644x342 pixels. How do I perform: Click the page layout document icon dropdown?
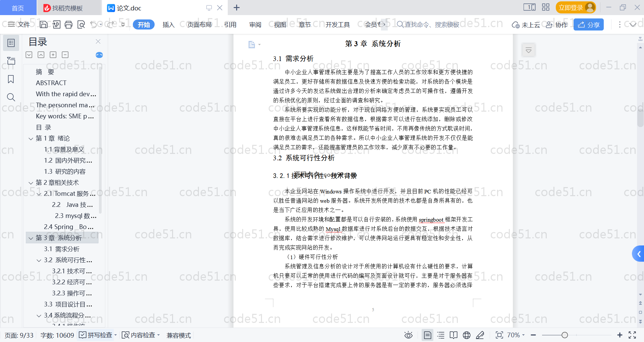point(254,44)
